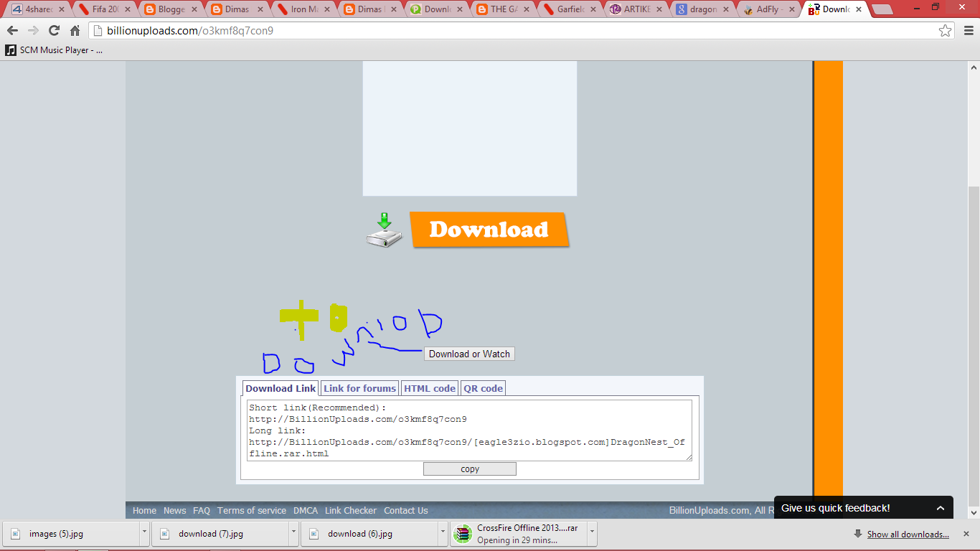Close the active BillionUploads Download tab

point(858,10)
